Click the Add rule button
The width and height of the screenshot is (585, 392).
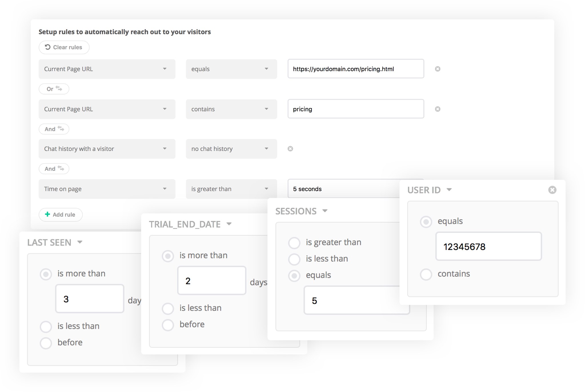click(x=61, y=215)
